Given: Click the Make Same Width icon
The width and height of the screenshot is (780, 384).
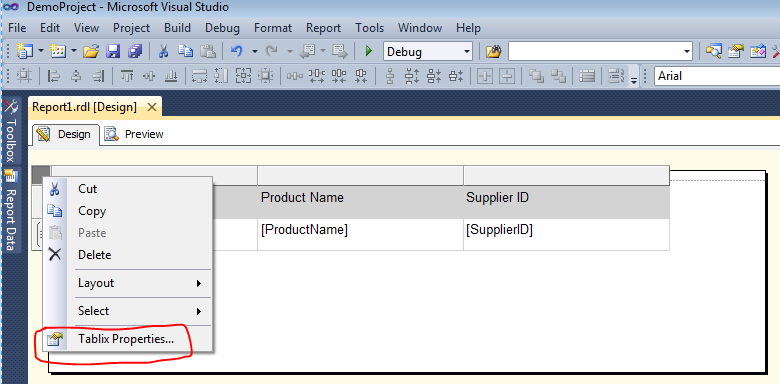Looking at the screenshot, I should pos(199,76).
